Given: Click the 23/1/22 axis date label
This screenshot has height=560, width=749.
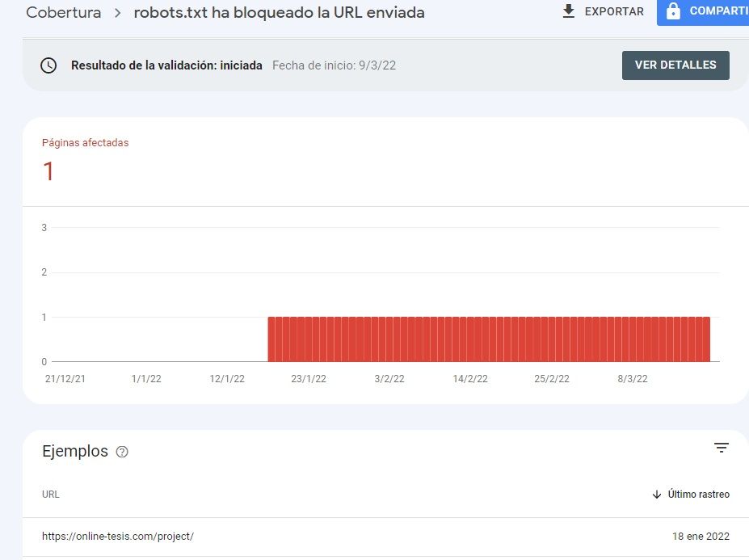Looking at the screenshot, I should [309, 379].
